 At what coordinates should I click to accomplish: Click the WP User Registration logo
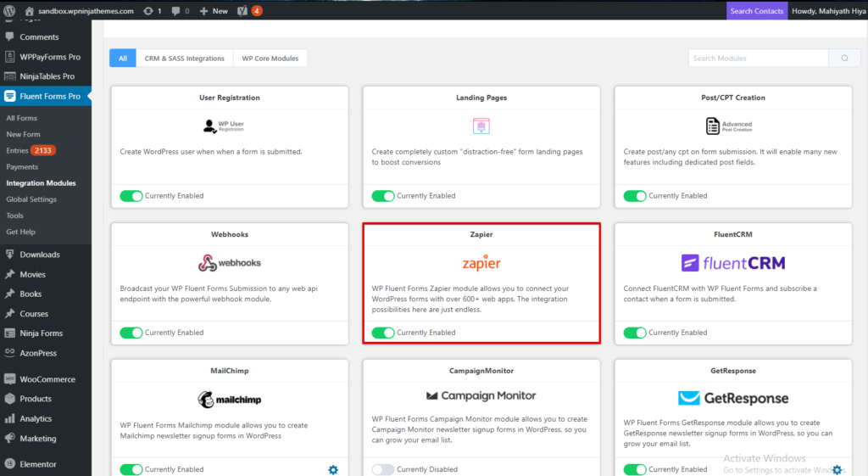click(223, 126)
